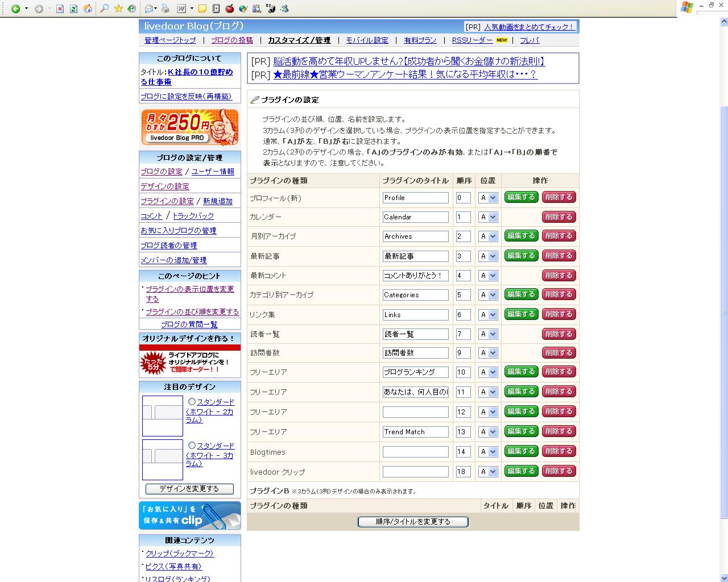This screenshot has height=582, width=728.
Task: Click the 順序/タイトルを変更する button
Action: pyautogui.click(x=413, y=522)
